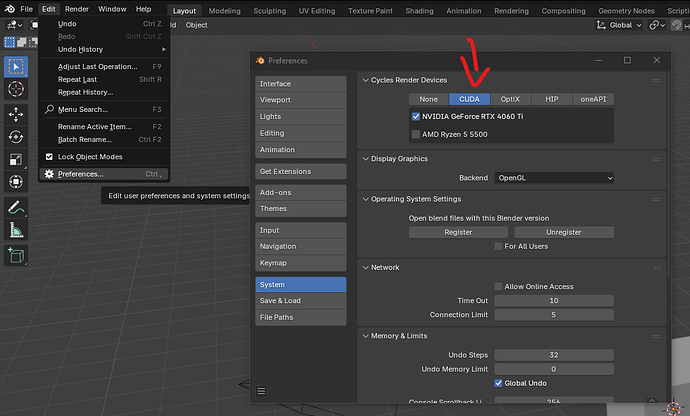Select None render device option
Image resolution: width=690 pixels, height=416 pixels.
pos(429,99)
